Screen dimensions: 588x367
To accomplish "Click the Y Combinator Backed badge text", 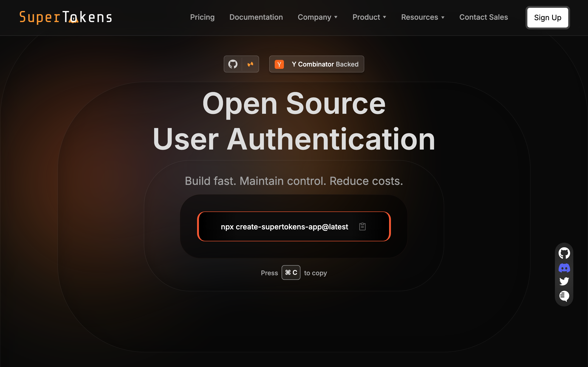I will click(x=325, y=64).
